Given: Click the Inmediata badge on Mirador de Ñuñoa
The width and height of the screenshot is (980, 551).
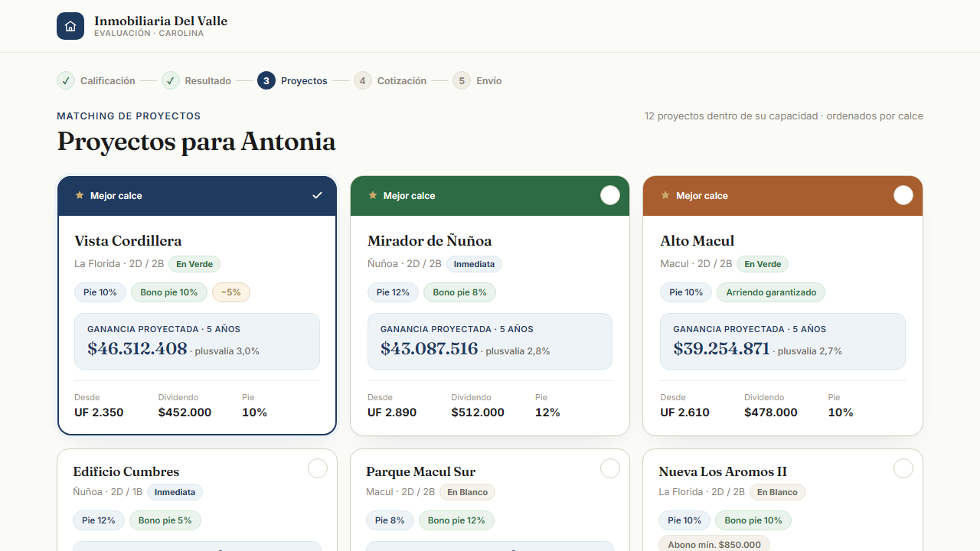Looking at the screenshot, I should (x=474, y=264).
